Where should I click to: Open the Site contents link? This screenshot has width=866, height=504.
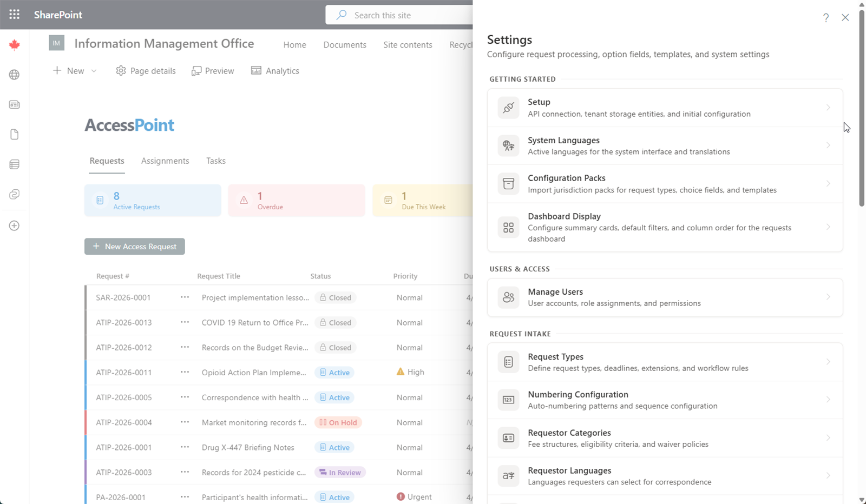408,44
